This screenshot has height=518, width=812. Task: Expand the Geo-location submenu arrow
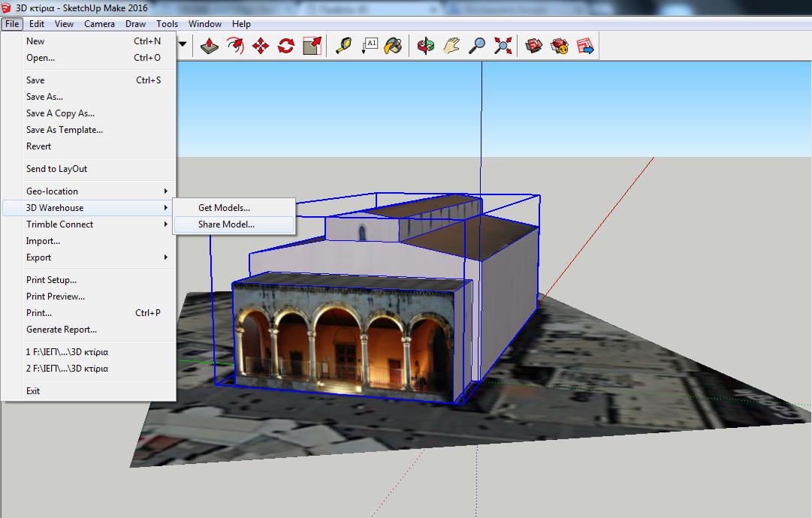click(166, 191)
